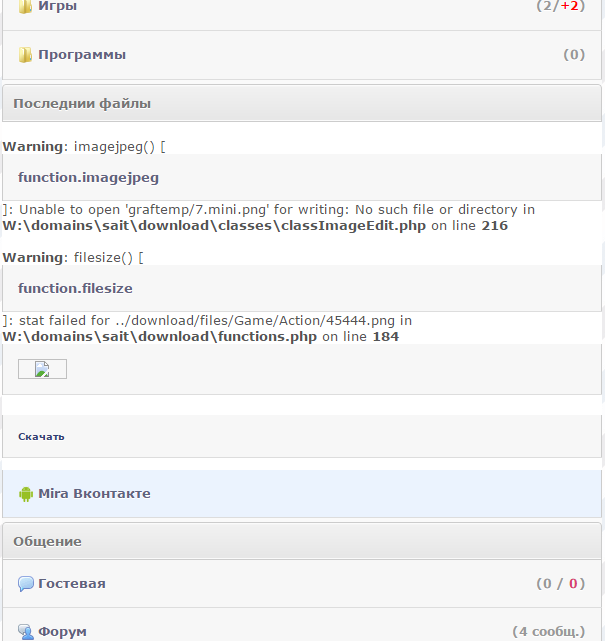
Task: Click the broken image thumbnail
Action: pos(42,369)
